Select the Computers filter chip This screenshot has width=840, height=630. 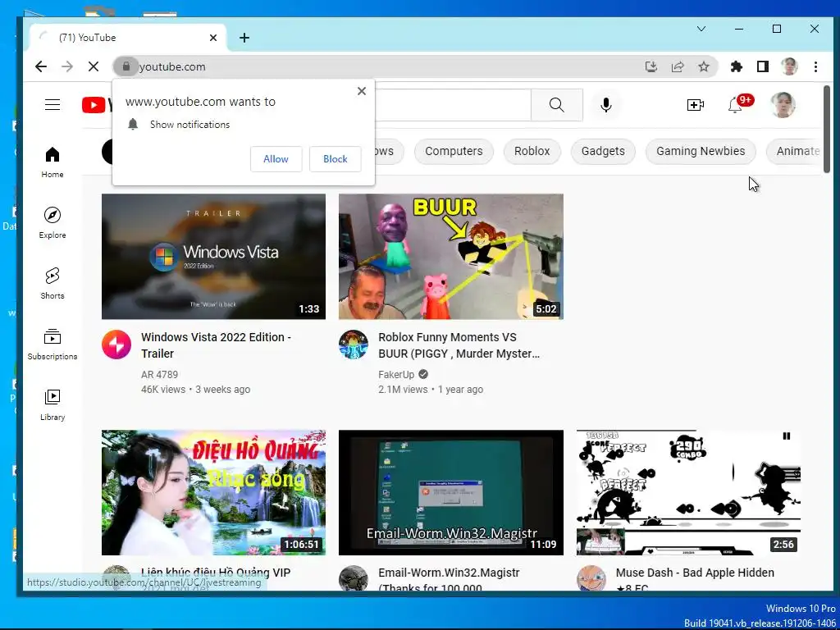pyautogui.click(x=454, y=151)
